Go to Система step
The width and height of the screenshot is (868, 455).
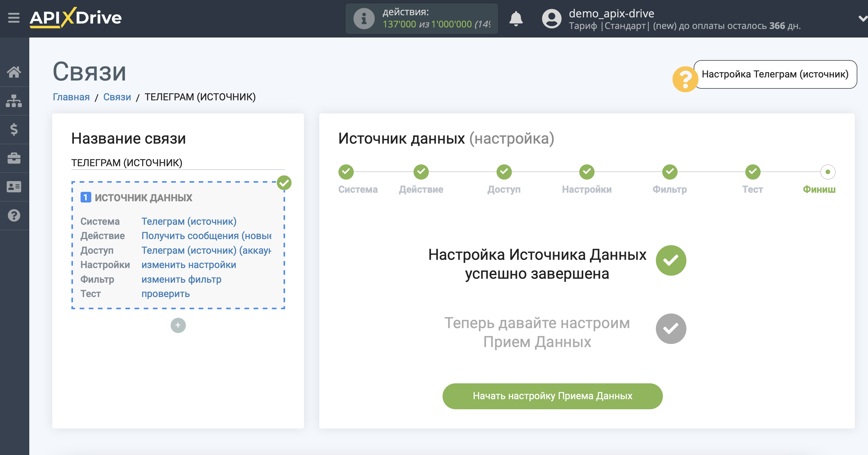(x=346, y=172)
